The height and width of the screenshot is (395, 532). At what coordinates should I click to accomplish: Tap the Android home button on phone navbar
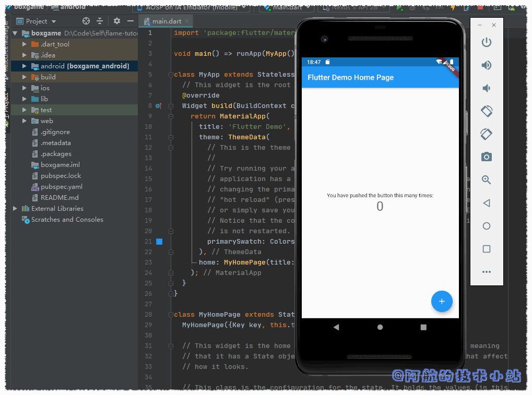click(380, 327)
